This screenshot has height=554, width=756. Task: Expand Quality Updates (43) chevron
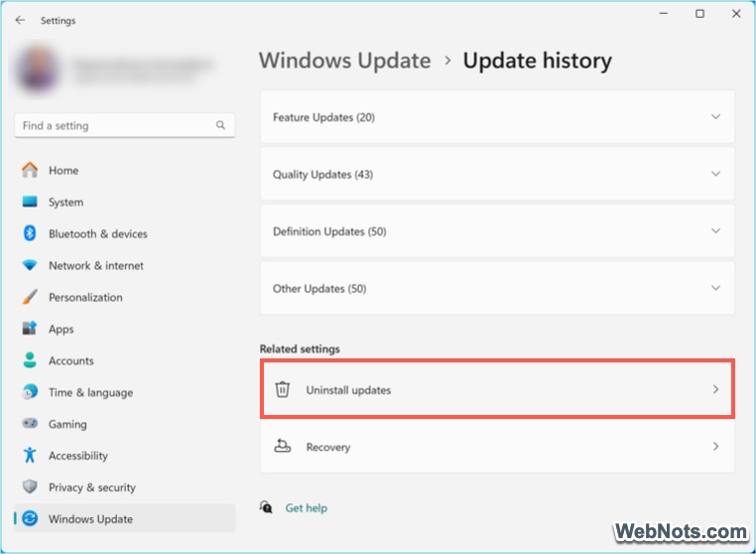tap(715, 174)
